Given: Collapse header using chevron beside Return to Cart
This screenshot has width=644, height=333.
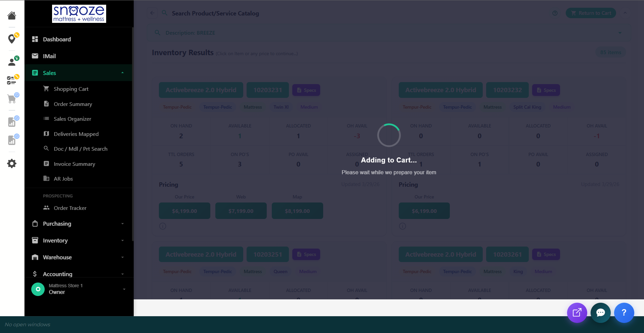Looking at the screenshot, I should tap(625, 13).
